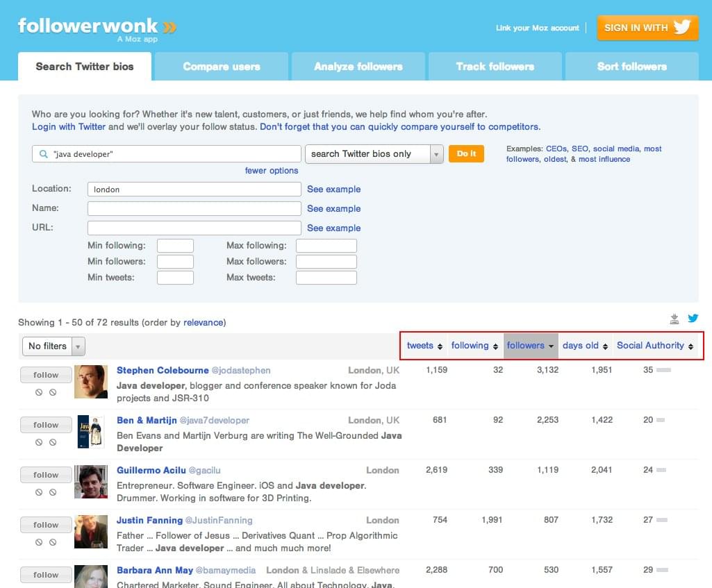
Task: Follow Stephen Colebourne
Action: coord(46,375)
